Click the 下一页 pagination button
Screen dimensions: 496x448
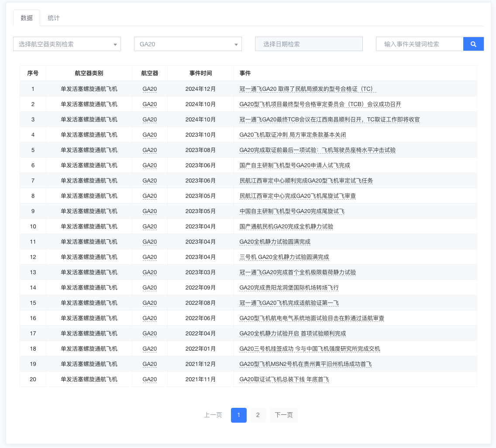[x=284, y=415]
